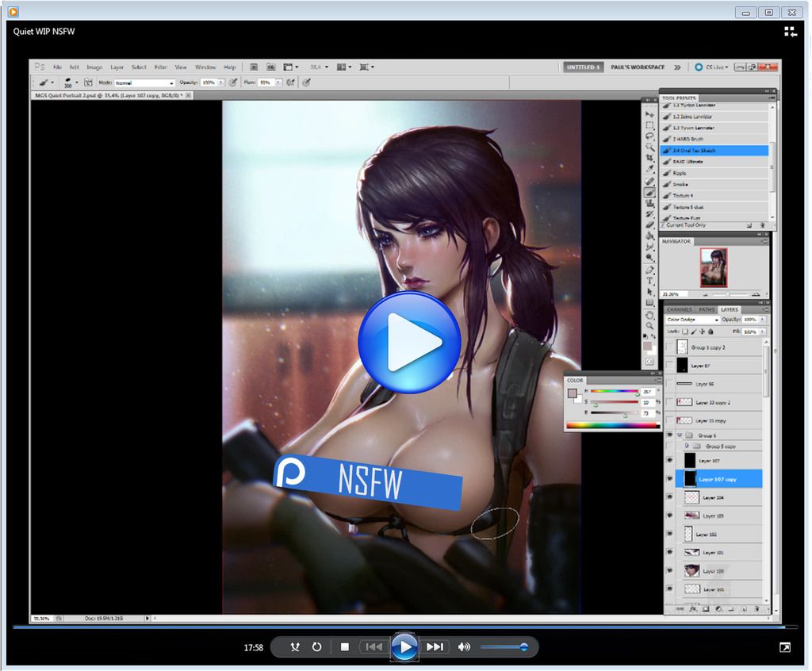Select the Lasso tool in the toolbox

[649, 136]
